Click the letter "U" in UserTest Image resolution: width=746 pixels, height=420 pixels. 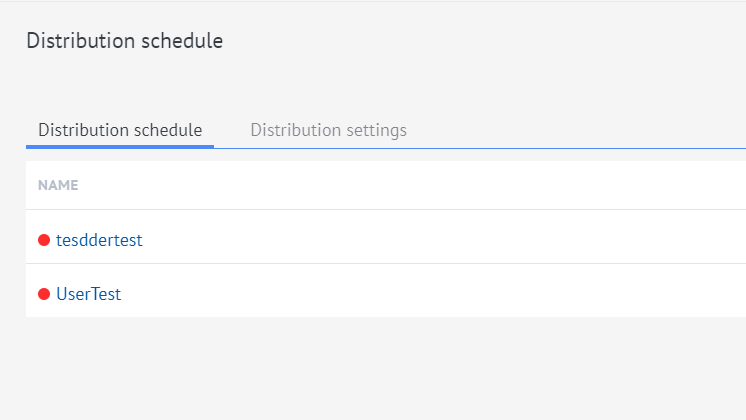62,294
